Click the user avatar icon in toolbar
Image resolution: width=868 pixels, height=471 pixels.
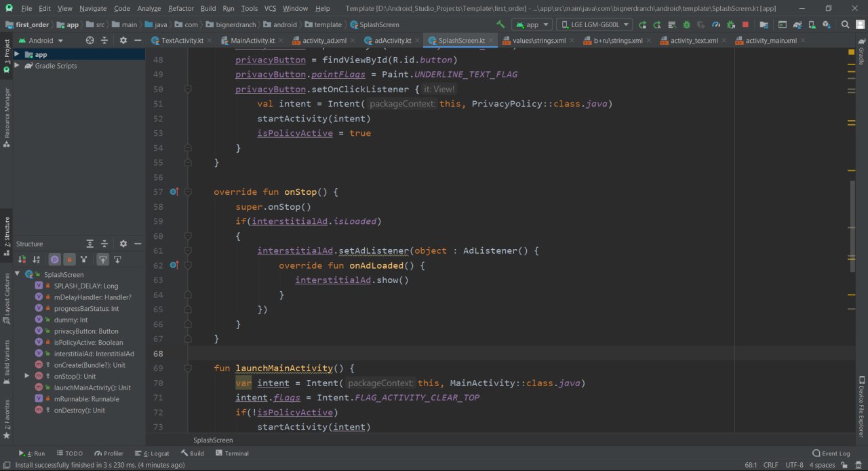click(860, 24)
